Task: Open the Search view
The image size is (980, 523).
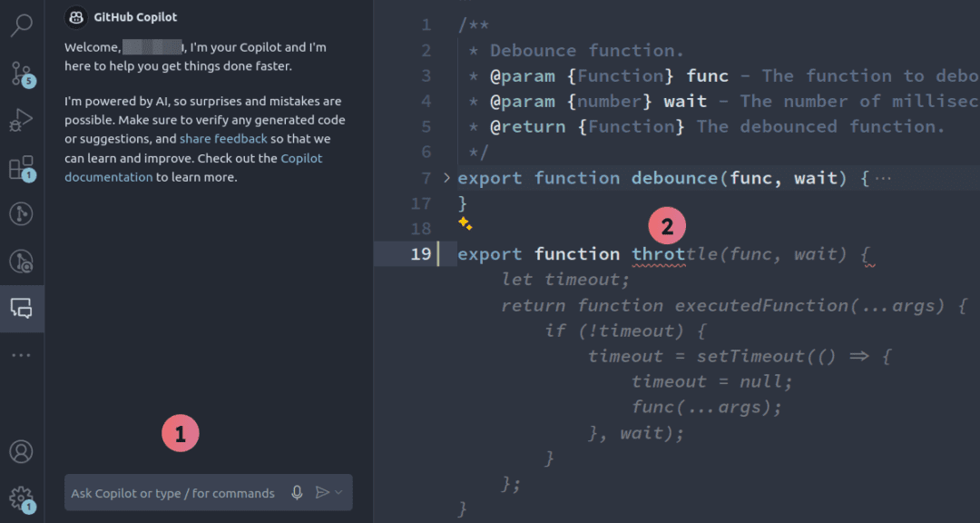Action: pyautogui.click(x=22, y=25)
